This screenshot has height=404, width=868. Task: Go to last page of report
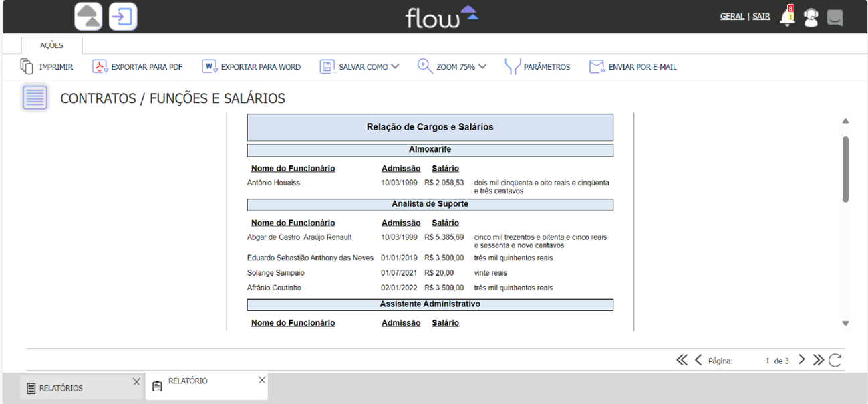tap(819, 360)
